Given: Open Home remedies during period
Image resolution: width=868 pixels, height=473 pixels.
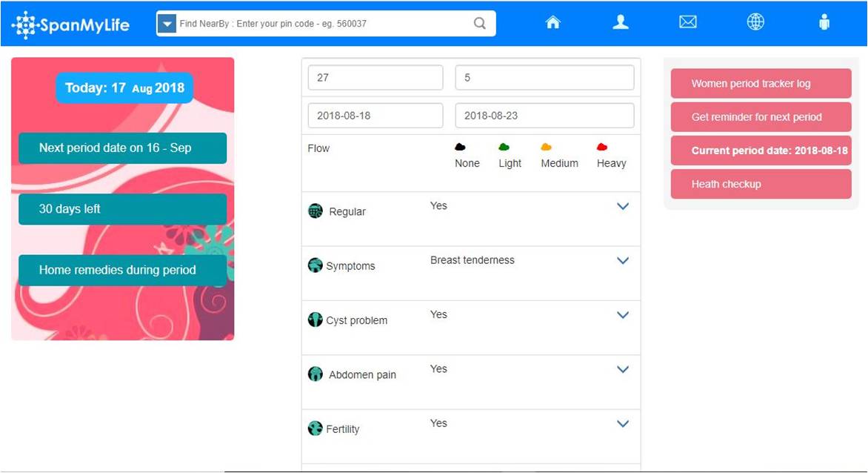Looking at the screenshot, I should tap(122, 270).
